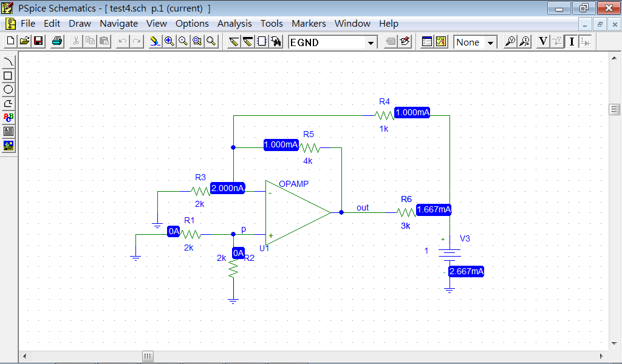Click the vertical scrollbar thumb
The height and width of the screenshot is (364, 622).
point(614,109)
